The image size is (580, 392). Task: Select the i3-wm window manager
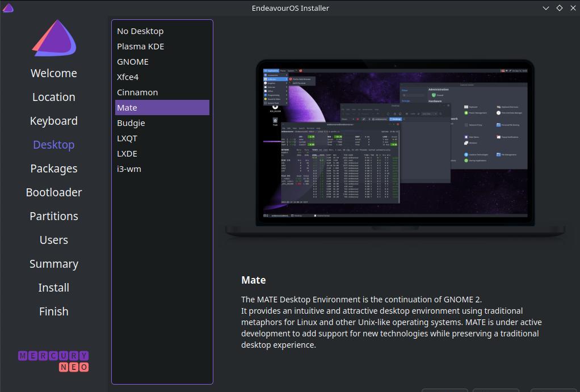coord(162,168)
